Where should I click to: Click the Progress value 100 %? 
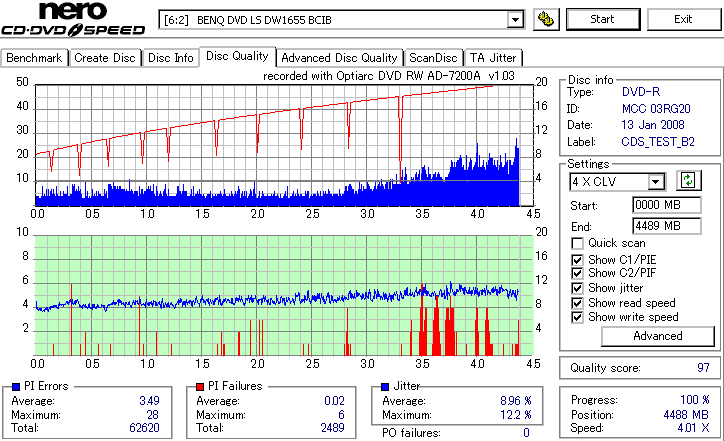tap(695, 400)
